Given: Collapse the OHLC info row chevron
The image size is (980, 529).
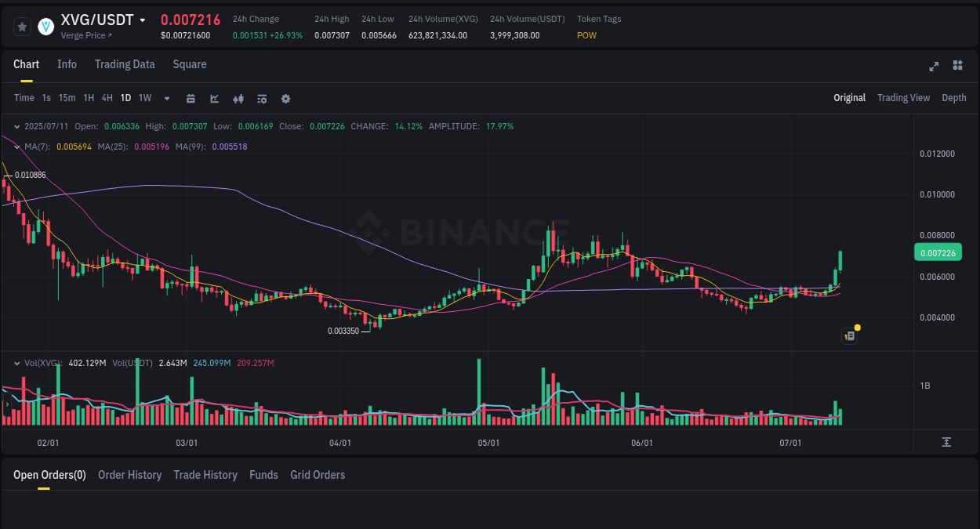Looking at the screenshot, I should point(17,125).
